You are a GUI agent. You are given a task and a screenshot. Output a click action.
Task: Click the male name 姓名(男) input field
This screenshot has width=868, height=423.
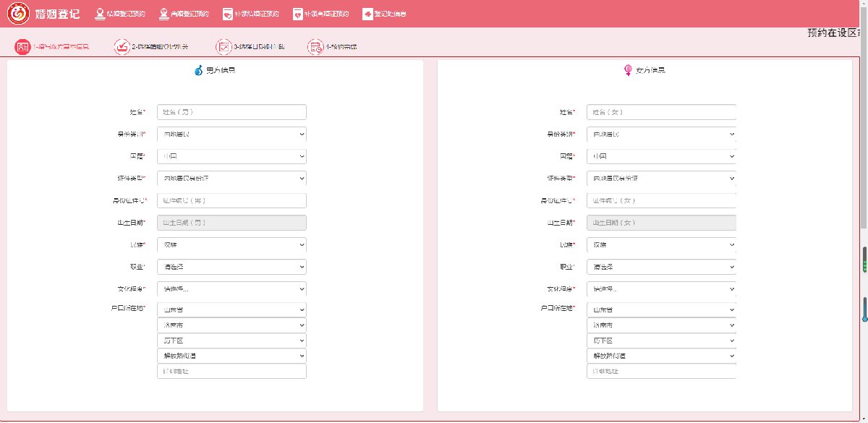point(231,112)
